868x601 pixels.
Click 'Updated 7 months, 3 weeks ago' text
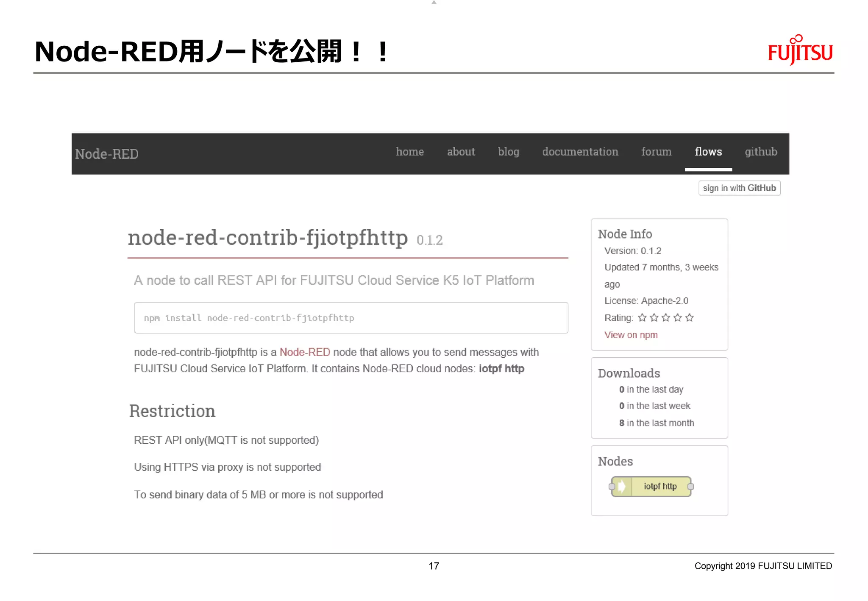click(x=661, y=276)
